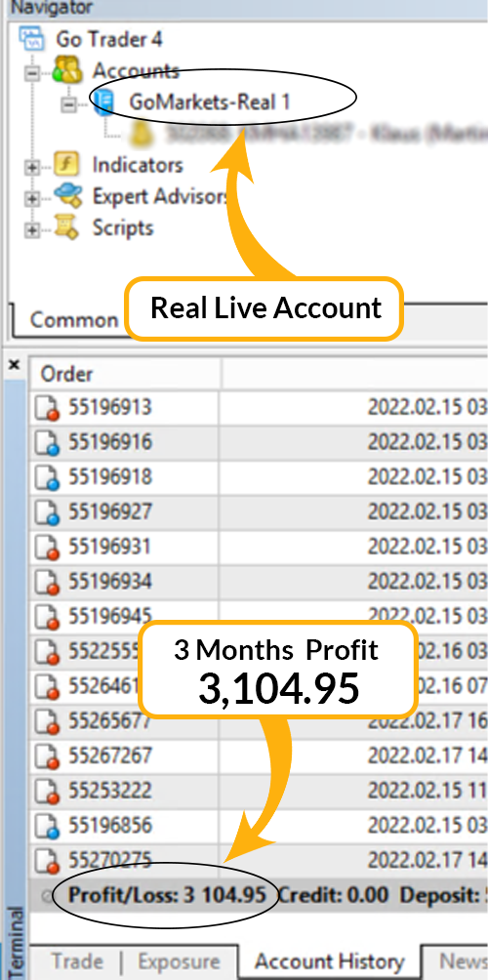Close the Terminal panel with X
488x980 pixels.
click(x=15, y=364)
